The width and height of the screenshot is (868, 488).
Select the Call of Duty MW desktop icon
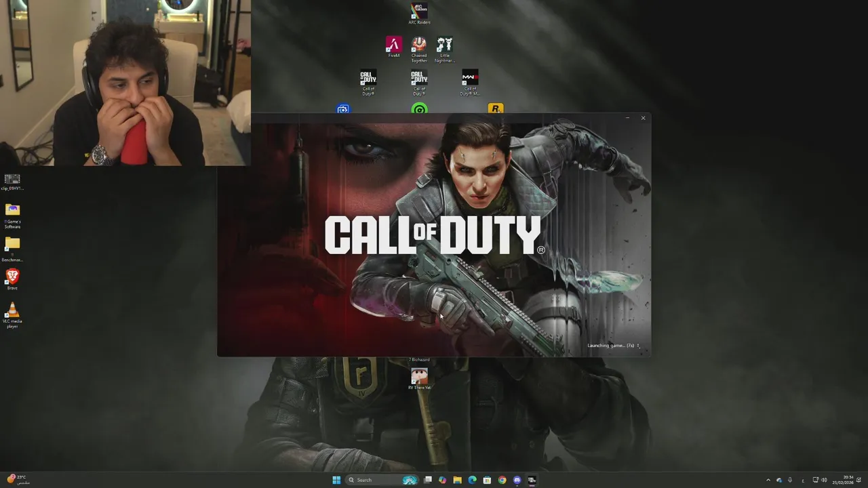tap(470, 83)
